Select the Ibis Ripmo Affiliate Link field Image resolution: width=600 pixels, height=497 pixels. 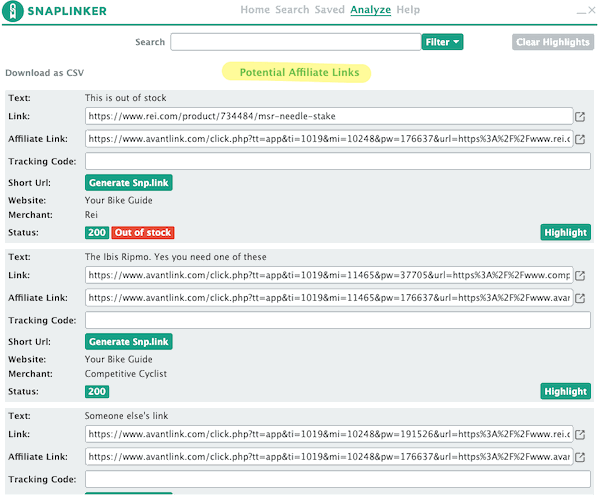(329, 298)
